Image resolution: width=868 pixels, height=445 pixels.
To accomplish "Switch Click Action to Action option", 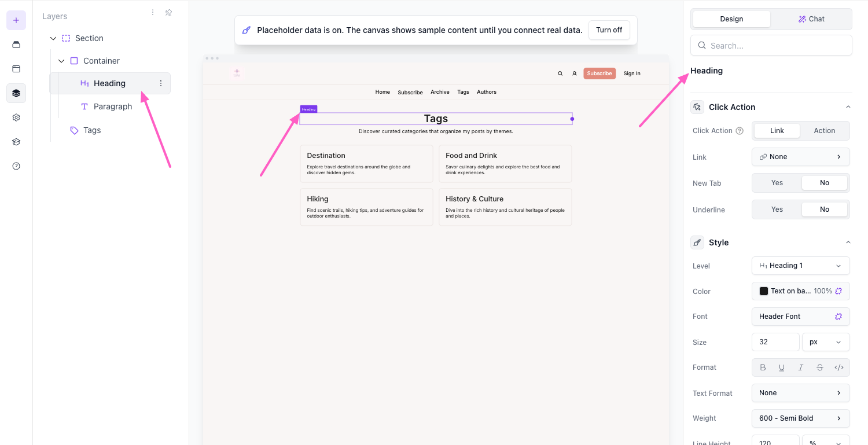I will point(825,131).
